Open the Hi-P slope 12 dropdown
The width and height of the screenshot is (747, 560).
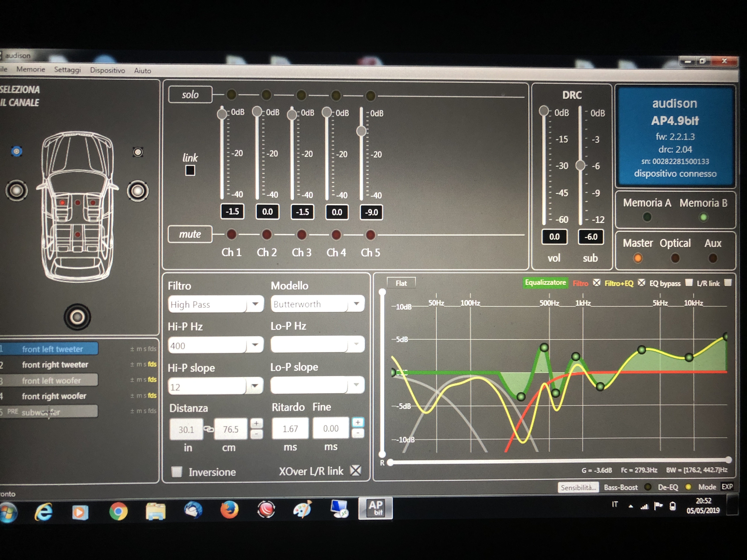click(216, 386)
